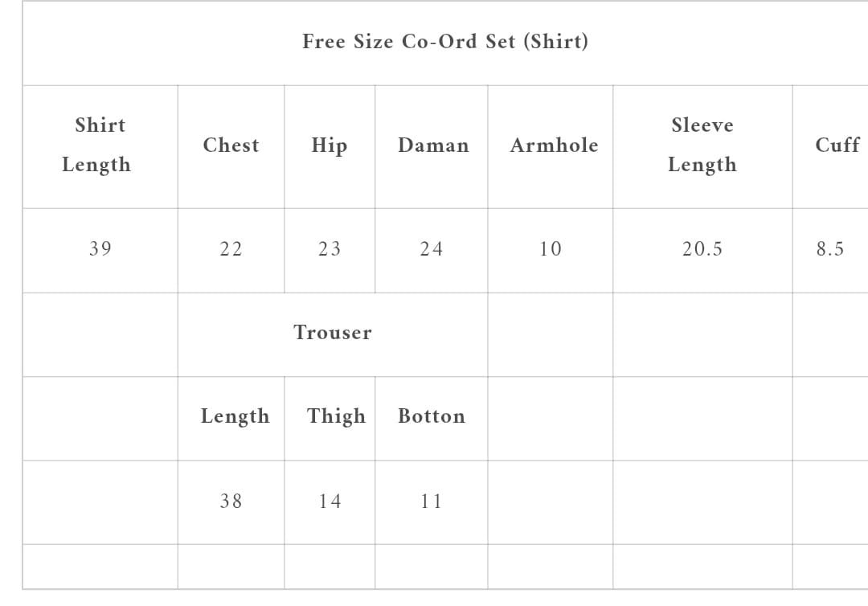The image size is (868, 606).
Task: Select the Armhole header cell
Action: [x=554, y=145]
